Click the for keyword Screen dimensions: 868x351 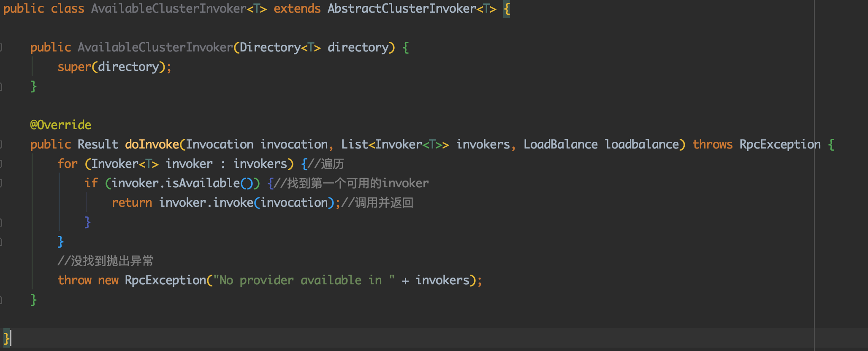click(68, 164)
